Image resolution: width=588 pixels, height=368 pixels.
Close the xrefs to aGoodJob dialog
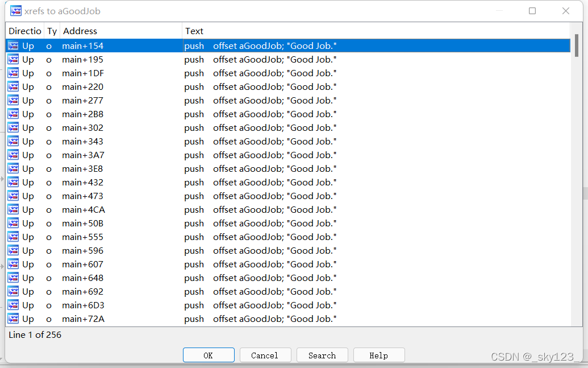coord(566,11)
